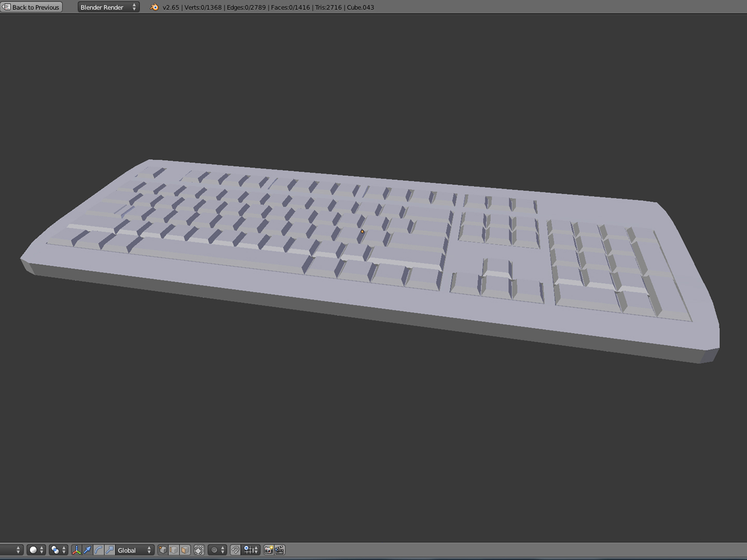The width and height of the screenshot is (747, 560).
Task: Click the v2.65 version text
Action: click(171, 7)
